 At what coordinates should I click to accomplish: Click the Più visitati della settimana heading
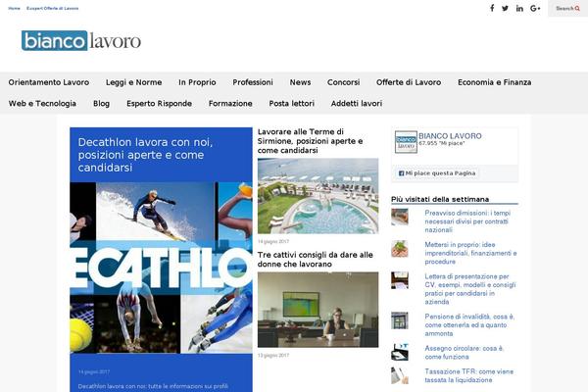[x=440, y=199]
